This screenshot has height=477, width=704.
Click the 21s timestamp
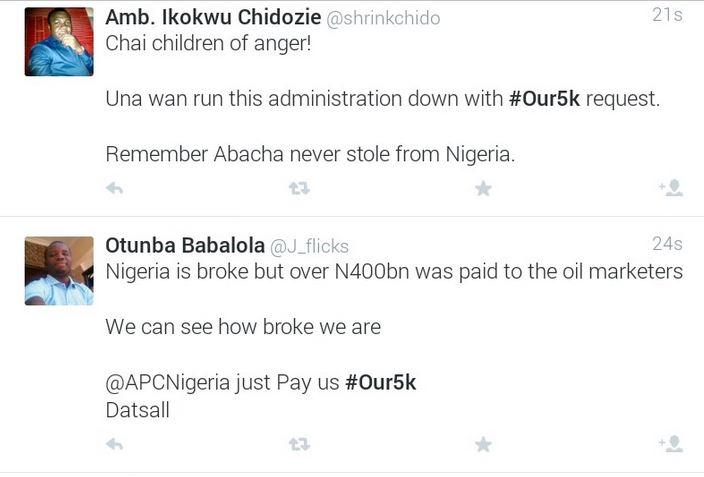[x=667, y=15]
